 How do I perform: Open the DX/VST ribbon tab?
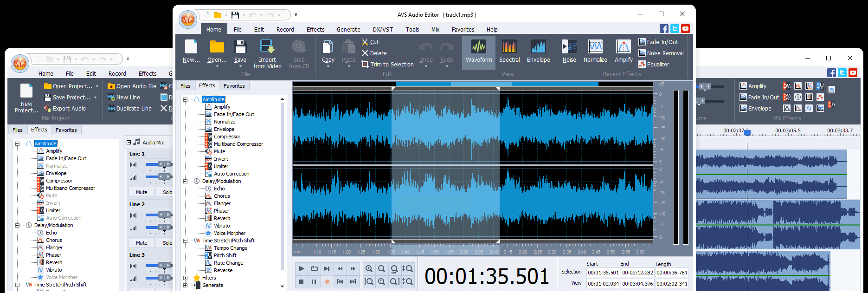(x=383, y=30)
